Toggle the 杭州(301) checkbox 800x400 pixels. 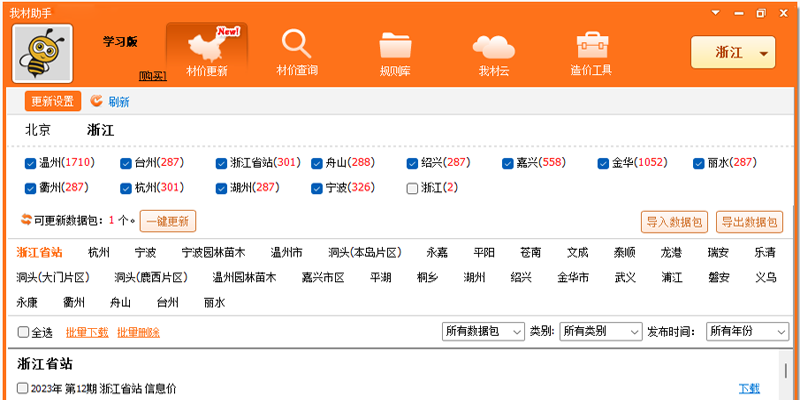click(x=126, y=189)
